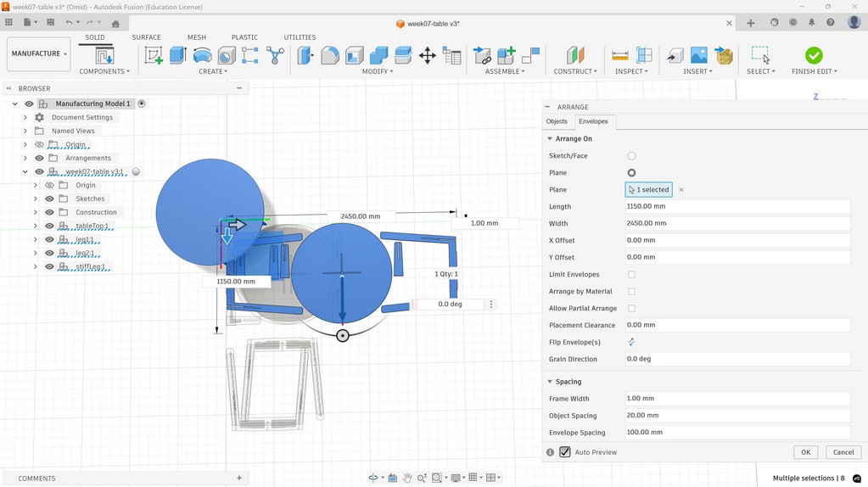The height and width of the screenshot is (487, 868).
Task: Hide the tableTop:1 component via eye icon
Action: tap(49, 227)
